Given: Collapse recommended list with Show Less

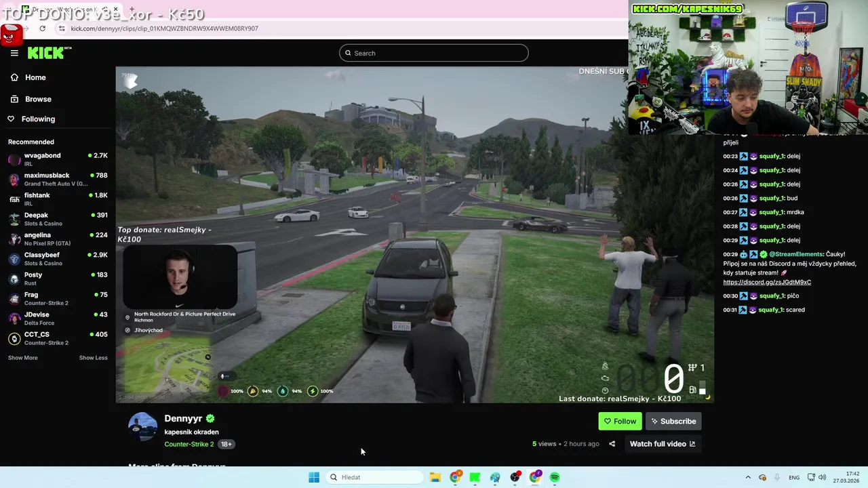Looking at the screenshot, I should [x=93, y=358].
